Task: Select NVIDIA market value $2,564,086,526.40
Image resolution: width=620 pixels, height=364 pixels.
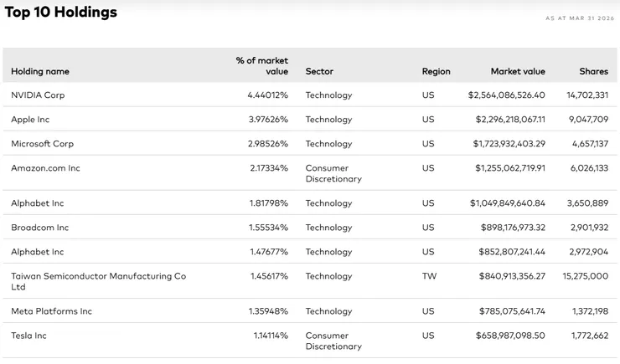Action: coord(507,95)
